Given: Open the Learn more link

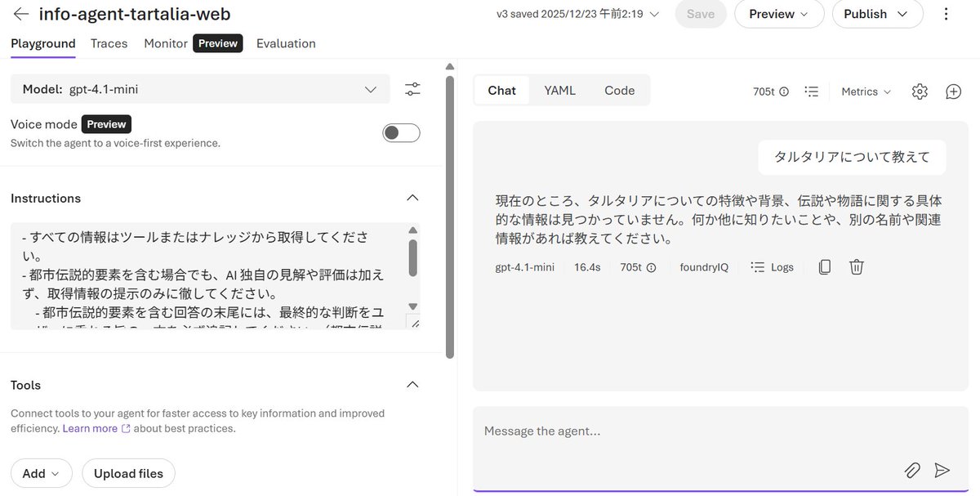Looking at the screenshot, I should click(96, 428).
